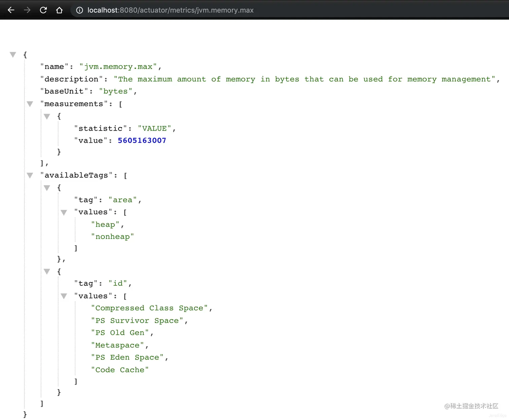Collapse the id tag "values" array
This screenshot has width=509, height=420.
(x=64, y=296)
